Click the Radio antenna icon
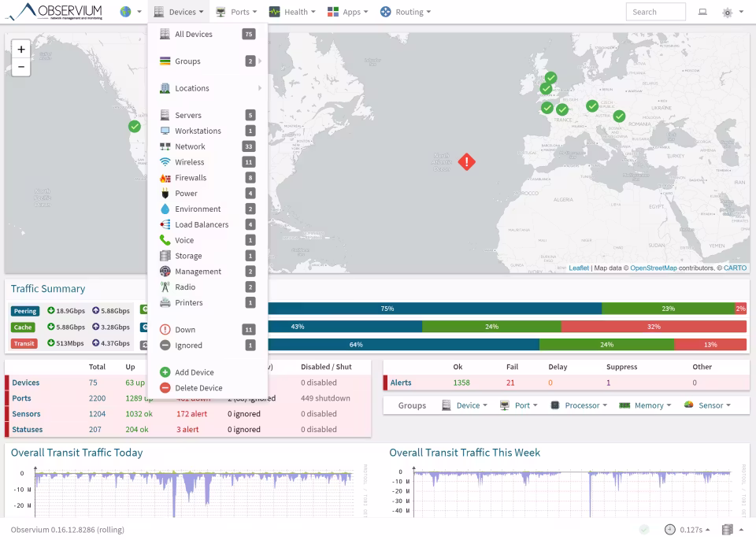756x540 pixels. (165, 287)
